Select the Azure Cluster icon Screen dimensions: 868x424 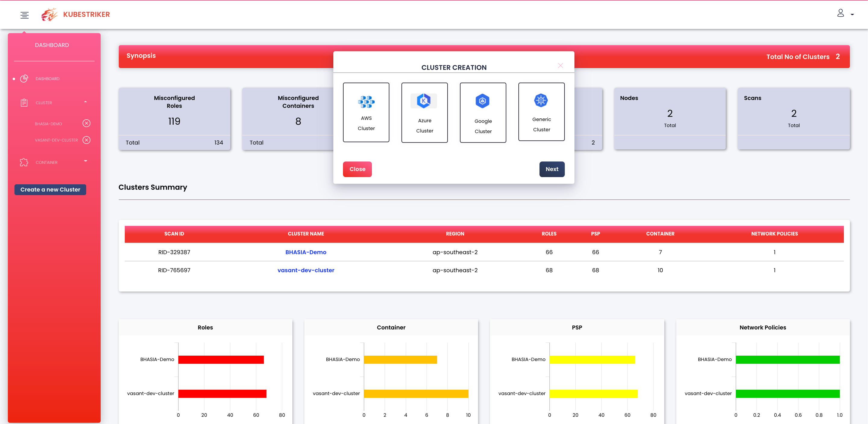(424, 101)
